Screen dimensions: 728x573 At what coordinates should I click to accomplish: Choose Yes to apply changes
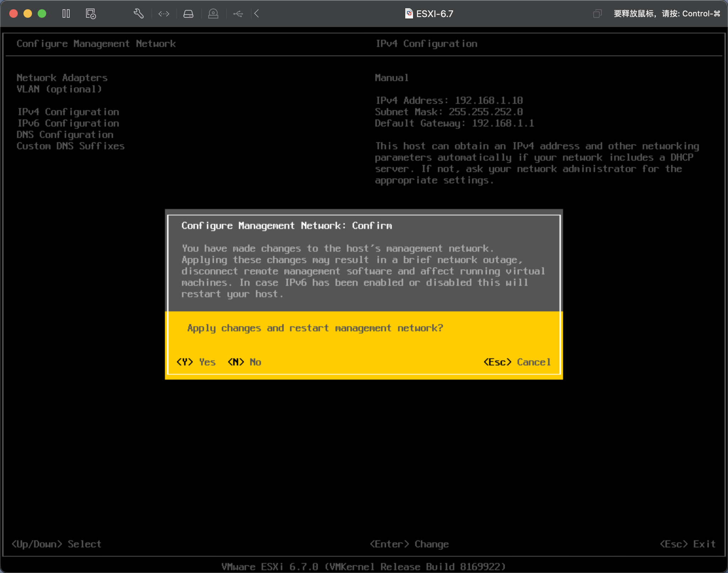[196, 362]
